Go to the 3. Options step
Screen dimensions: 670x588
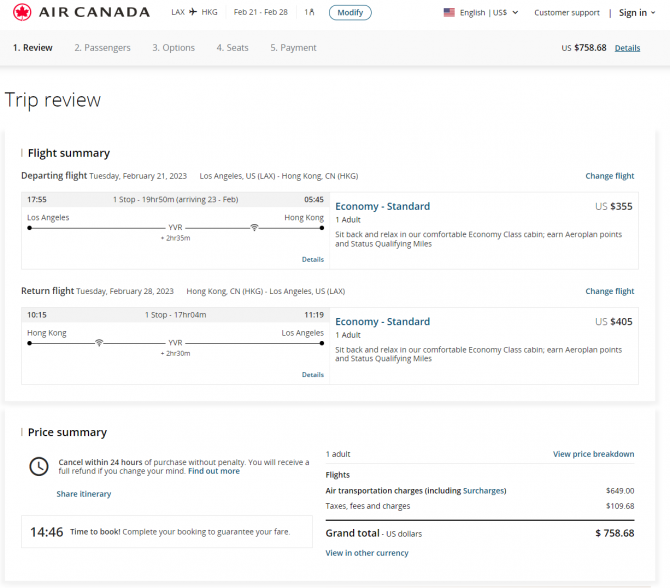point(173,47)
